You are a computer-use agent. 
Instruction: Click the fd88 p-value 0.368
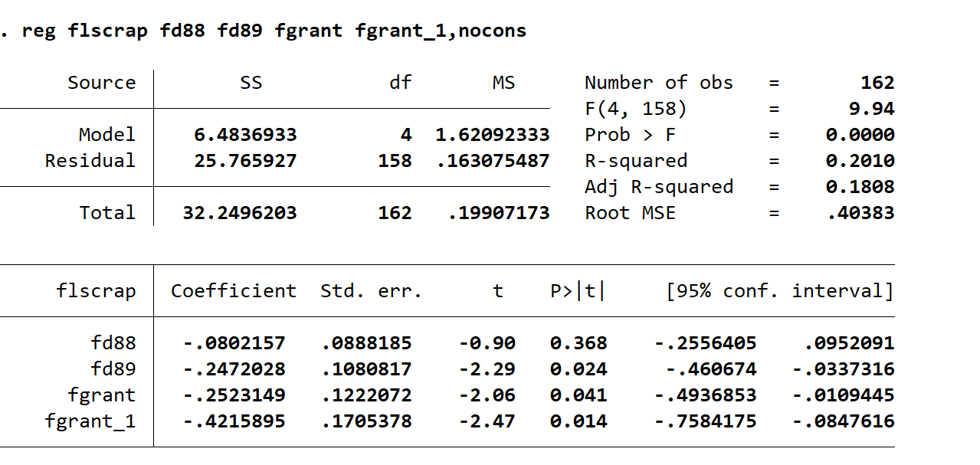(x=578, y=343)
